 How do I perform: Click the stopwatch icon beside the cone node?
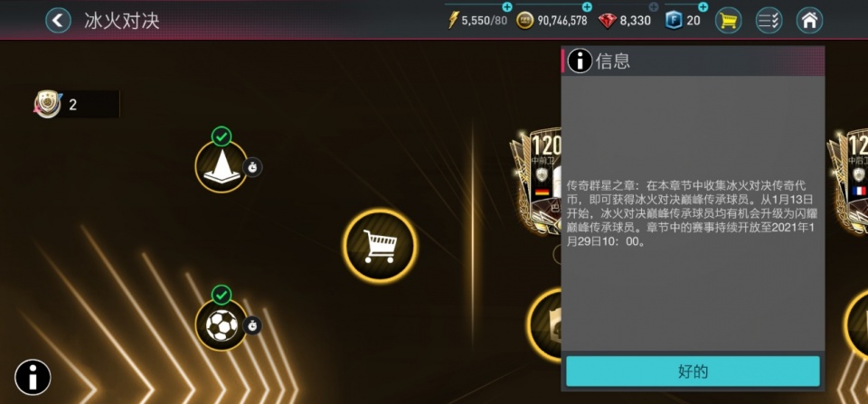(252, 167)
